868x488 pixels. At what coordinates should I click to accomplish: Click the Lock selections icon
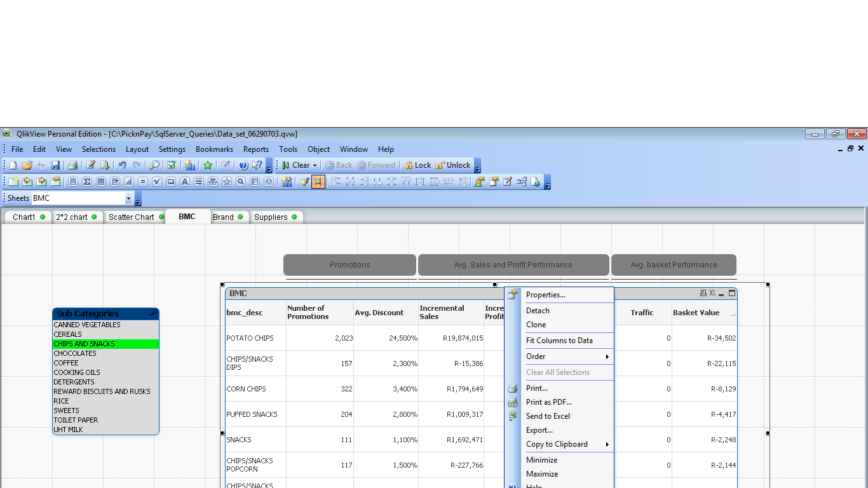pyautogui.click(x=417, y=165)
